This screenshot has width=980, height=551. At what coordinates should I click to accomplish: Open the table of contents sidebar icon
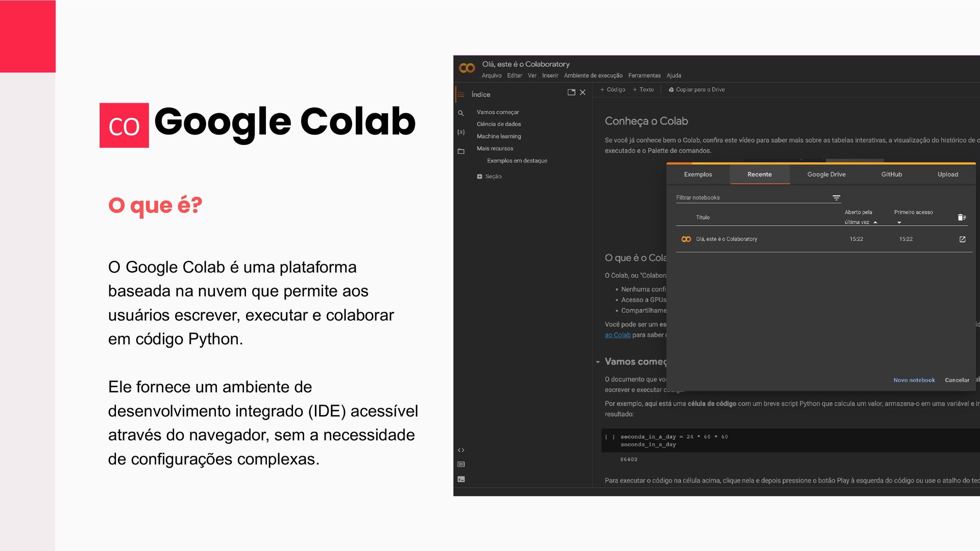(461, 94)
